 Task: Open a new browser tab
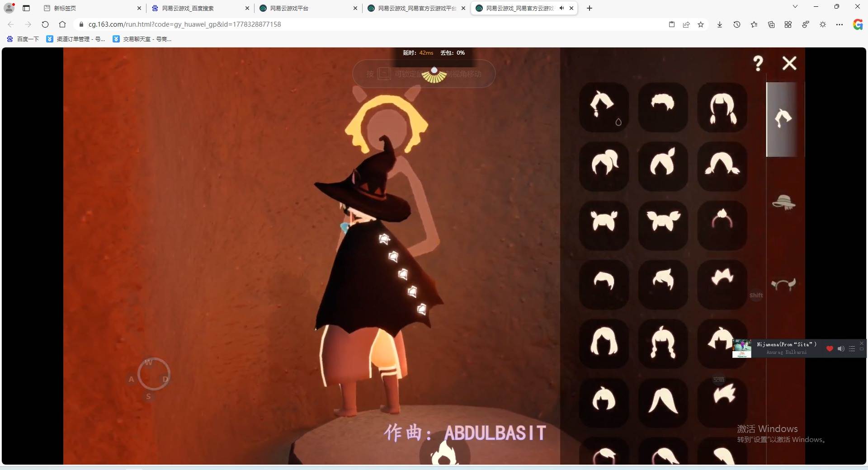[x=590, y=8]
